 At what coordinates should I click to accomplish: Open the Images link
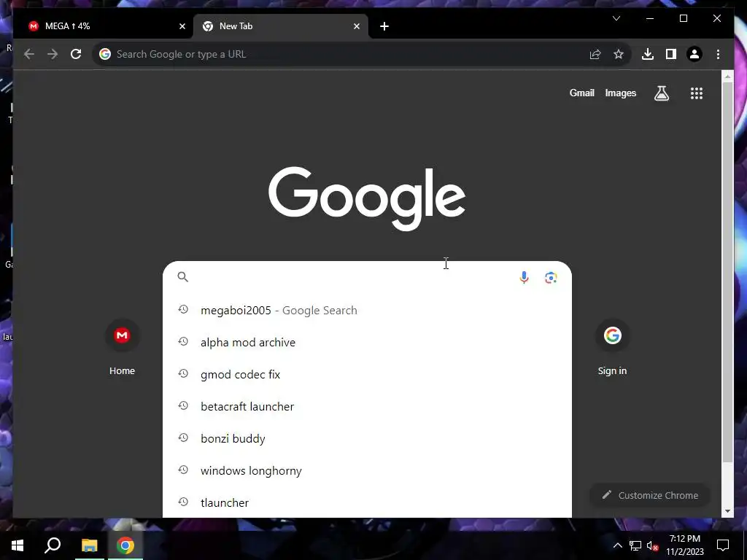tap(620, 93)
